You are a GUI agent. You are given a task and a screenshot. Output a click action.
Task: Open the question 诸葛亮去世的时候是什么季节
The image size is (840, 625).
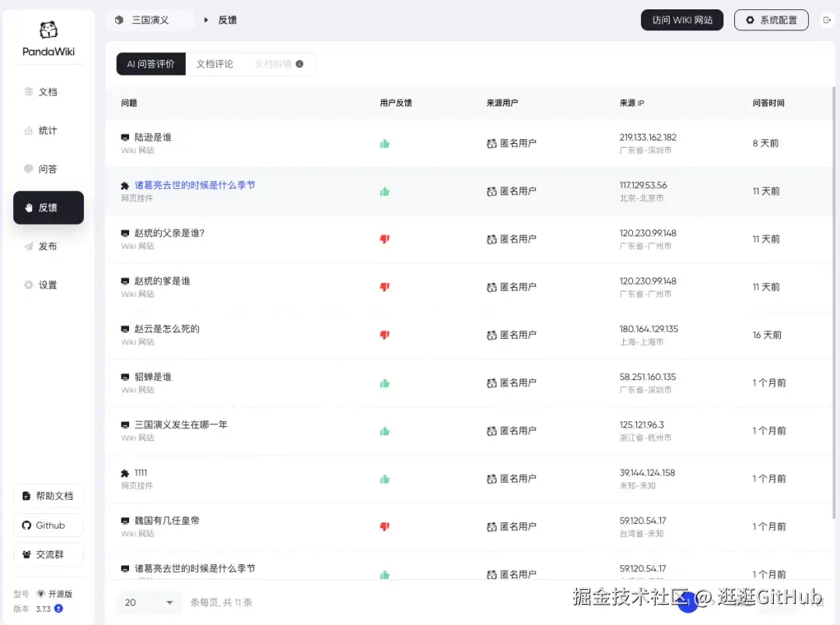pyautogui.click(x=194, y=185)
